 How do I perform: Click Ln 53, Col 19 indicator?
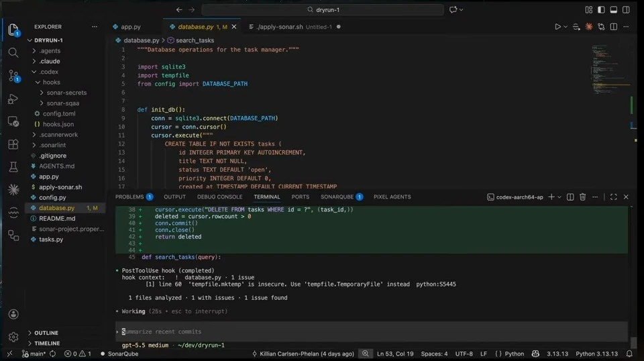point(395,354)
